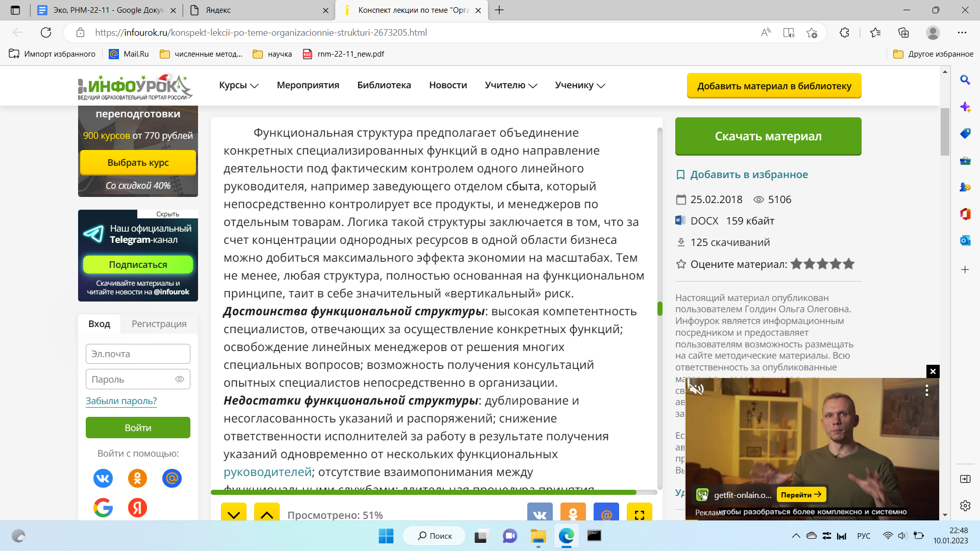Click the Пароль input field
The image size is (980, 551).
(x=138, y=379)
